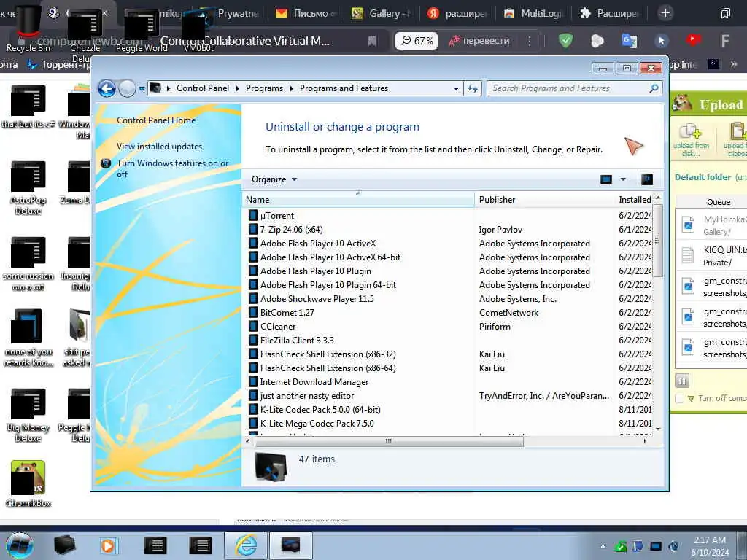Open GhomikBox desktop icon
This screenshot has width=747, height=560.
coord(28,483)
